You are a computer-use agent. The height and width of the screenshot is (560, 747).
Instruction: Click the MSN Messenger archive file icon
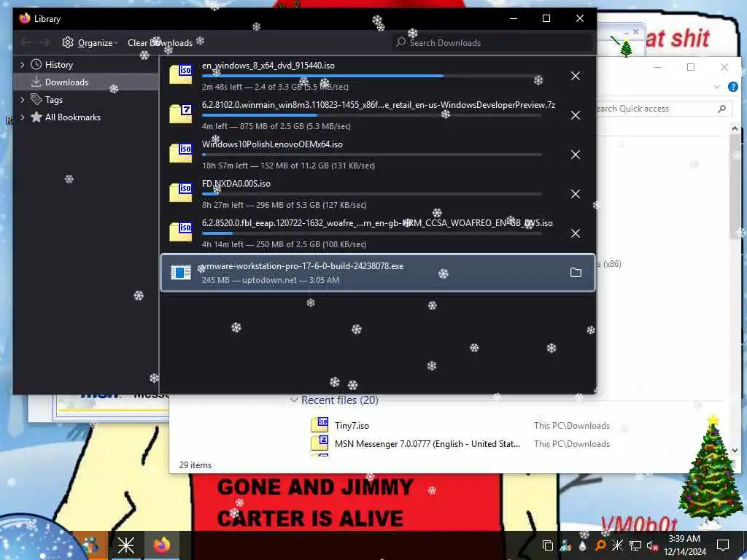[320, 443]
